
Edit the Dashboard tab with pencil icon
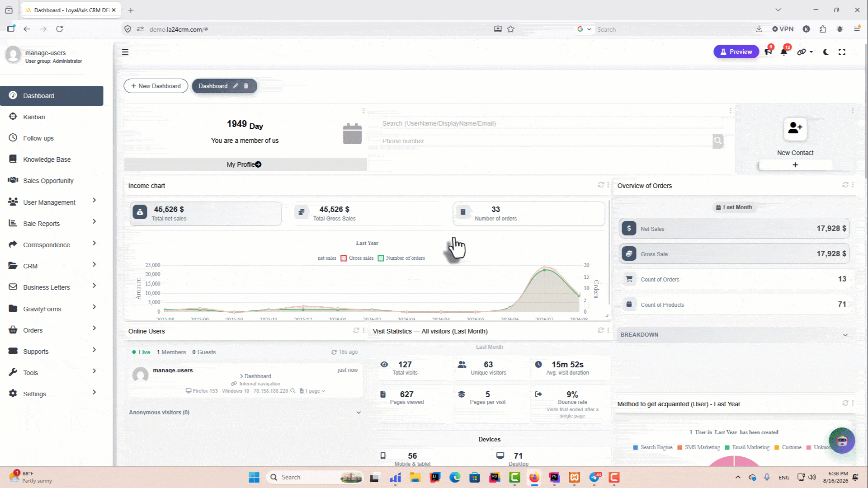pos(236,86)
